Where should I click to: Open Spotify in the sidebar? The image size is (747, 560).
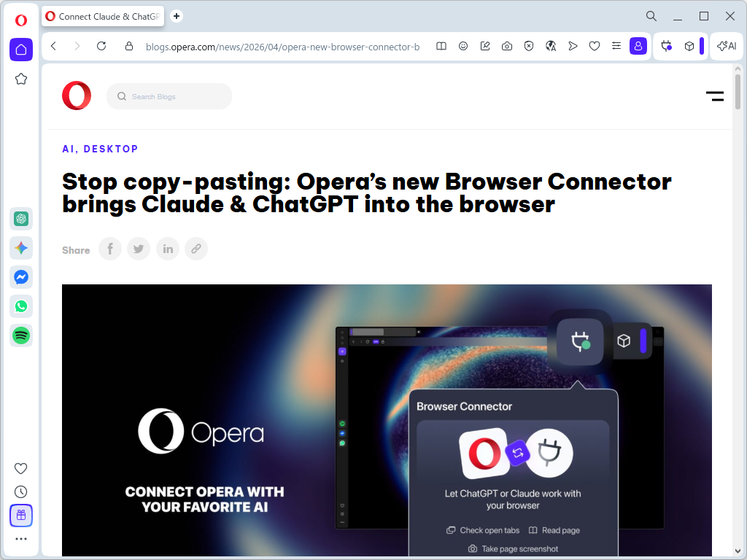tap(21, 335)
